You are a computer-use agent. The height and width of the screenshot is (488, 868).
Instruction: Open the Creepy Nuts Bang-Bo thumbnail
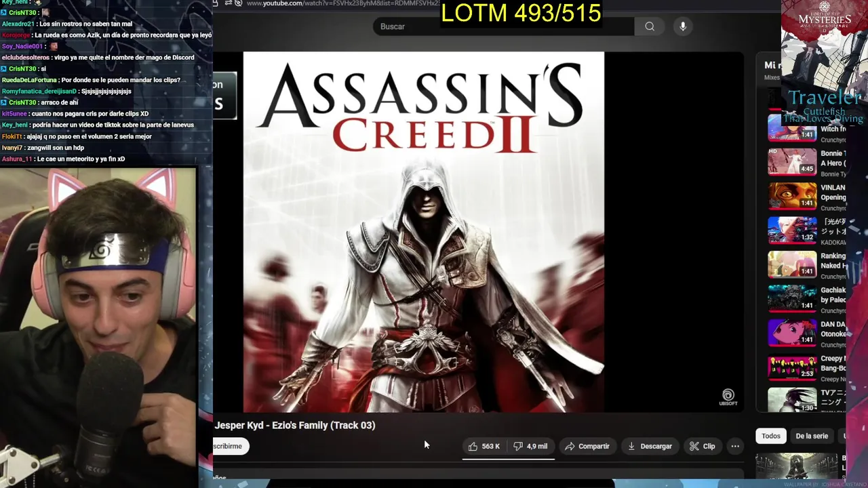tap(792, 367)
